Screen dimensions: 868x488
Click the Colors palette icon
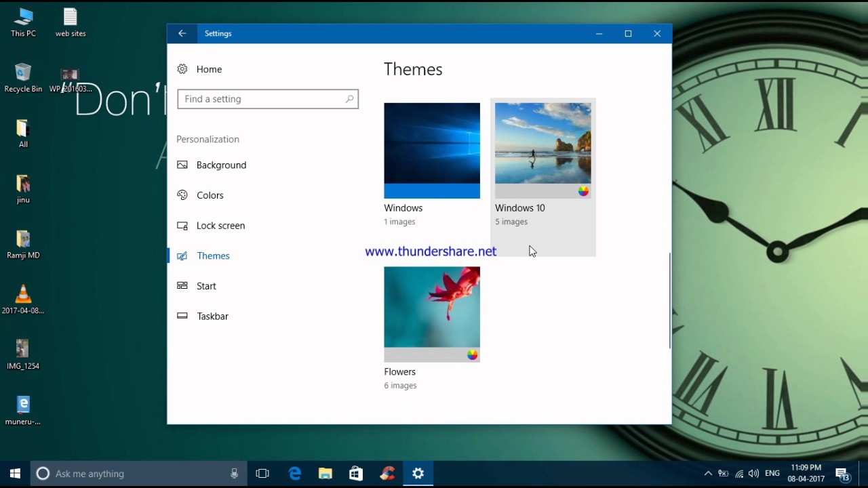click(x=182, y=195)
